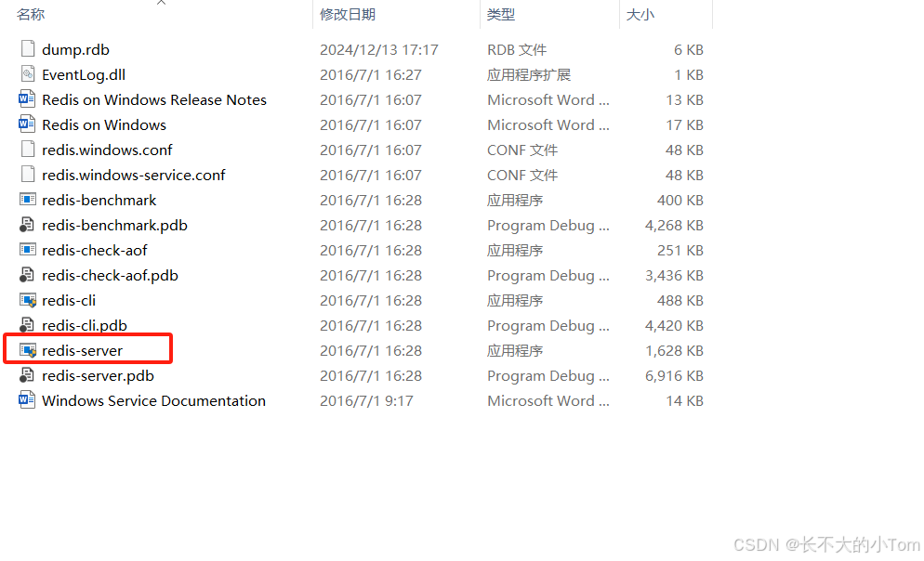Viewport: 924px width, 561px height.
Task: Click the 6 KB size value
Action: coord(689,49)
